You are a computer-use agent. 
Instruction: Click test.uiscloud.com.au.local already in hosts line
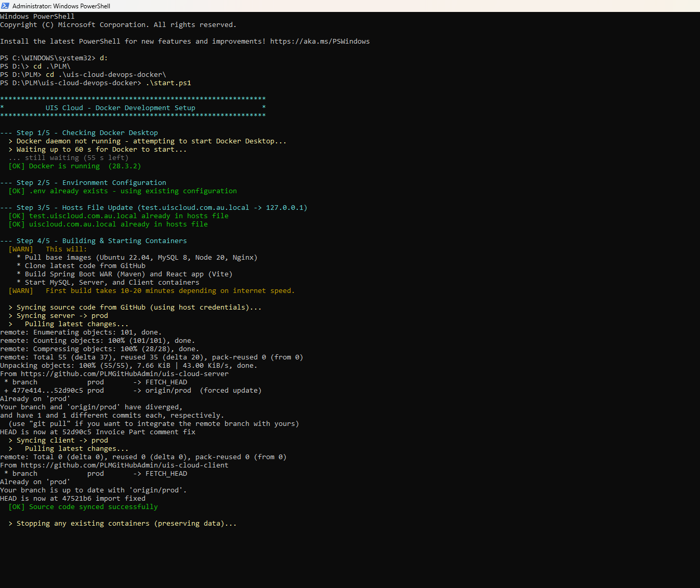[x=118, y=216]
